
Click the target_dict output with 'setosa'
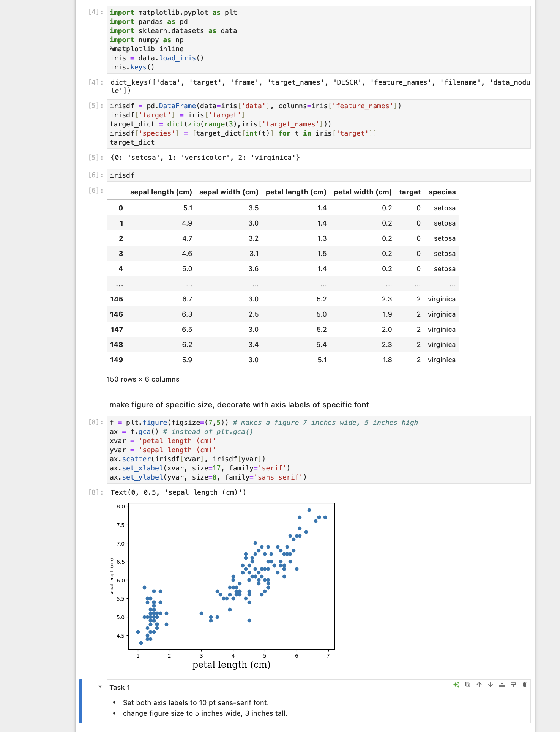[205, 158]
